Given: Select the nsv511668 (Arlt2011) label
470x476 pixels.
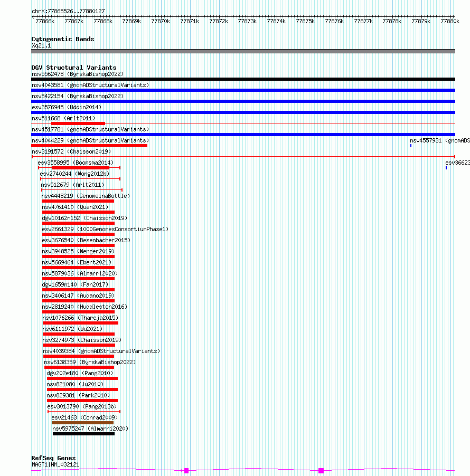Looking at the screenshot, I should point(63,118).
